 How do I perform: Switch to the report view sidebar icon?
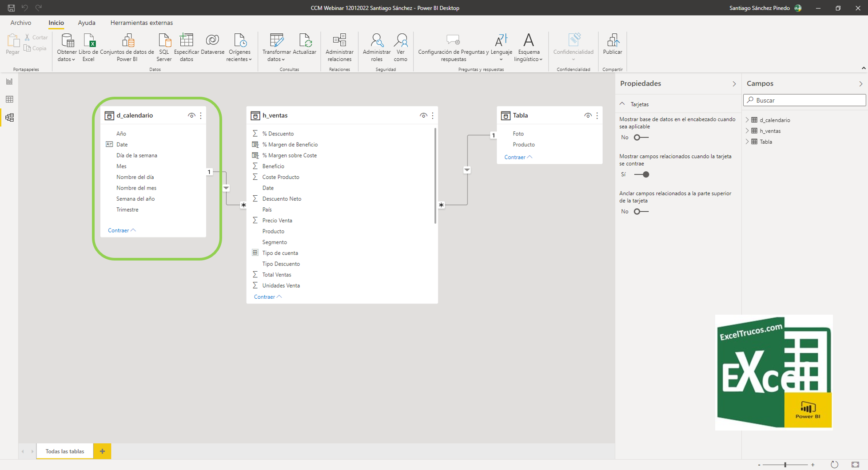pyautogui.click(x=9, y=82)
